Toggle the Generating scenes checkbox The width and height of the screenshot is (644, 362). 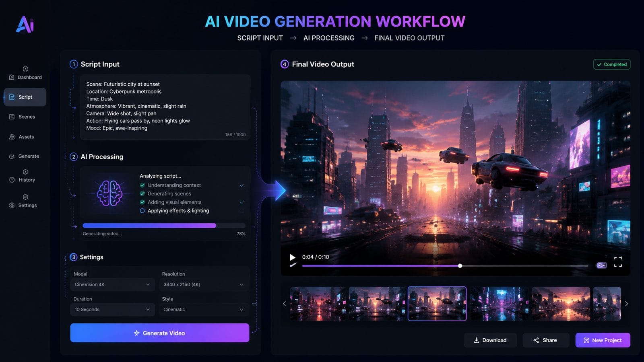point(142,193)
